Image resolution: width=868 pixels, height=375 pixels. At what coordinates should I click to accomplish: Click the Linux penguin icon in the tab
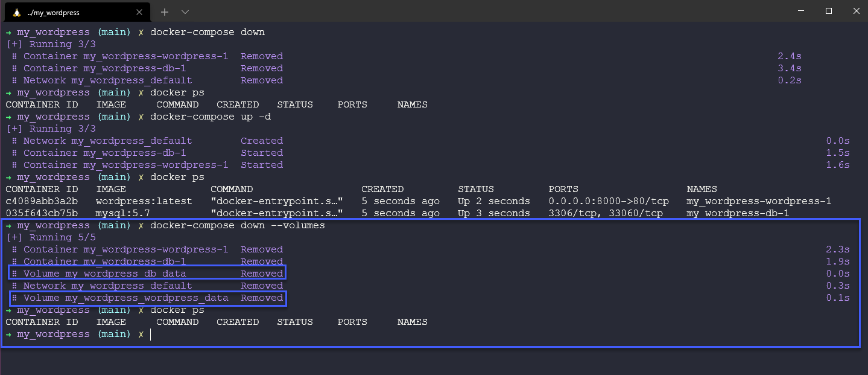coord(17,12)
